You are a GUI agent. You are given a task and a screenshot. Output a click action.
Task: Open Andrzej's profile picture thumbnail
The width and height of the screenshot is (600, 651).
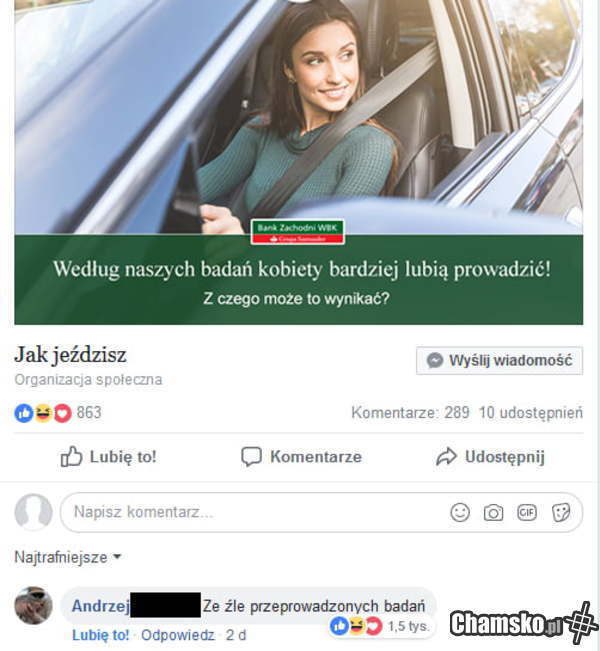[34, 605]
